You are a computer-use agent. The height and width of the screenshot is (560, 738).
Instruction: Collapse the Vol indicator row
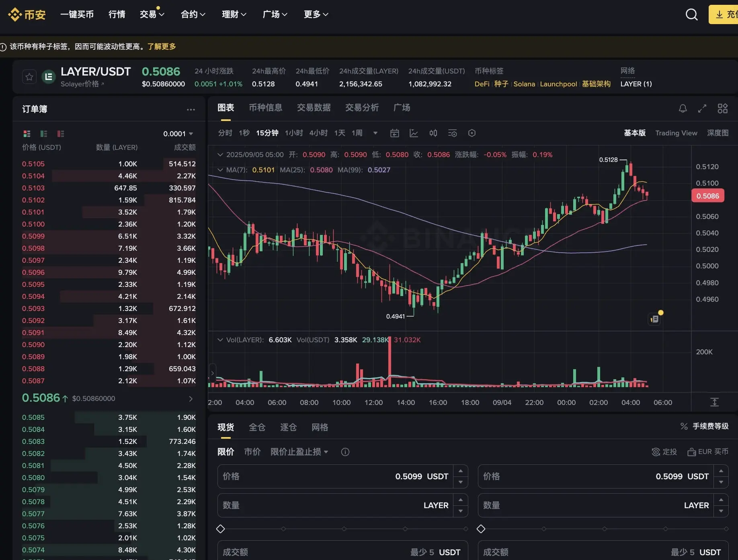pyautogui.click(x=220, y=340)
